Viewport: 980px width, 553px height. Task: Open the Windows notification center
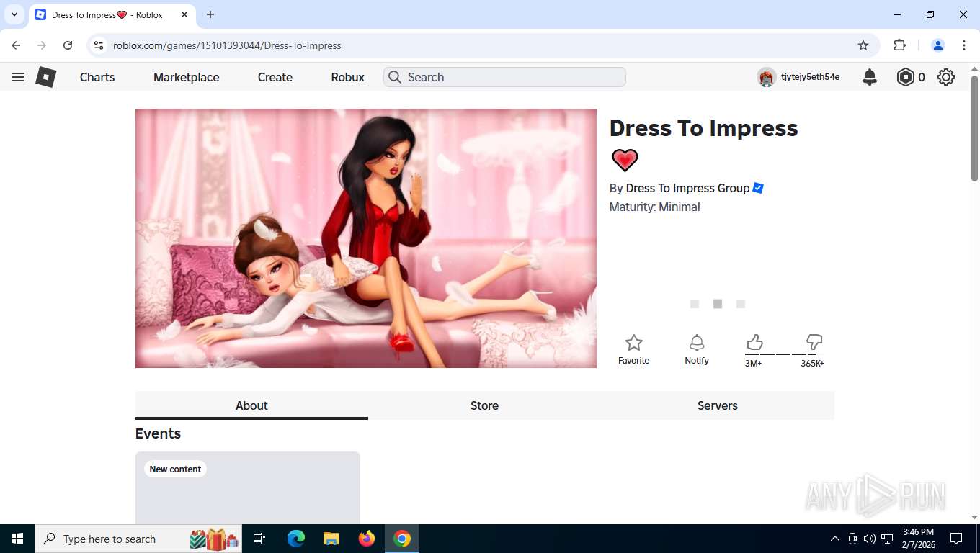tap(956, 539)
